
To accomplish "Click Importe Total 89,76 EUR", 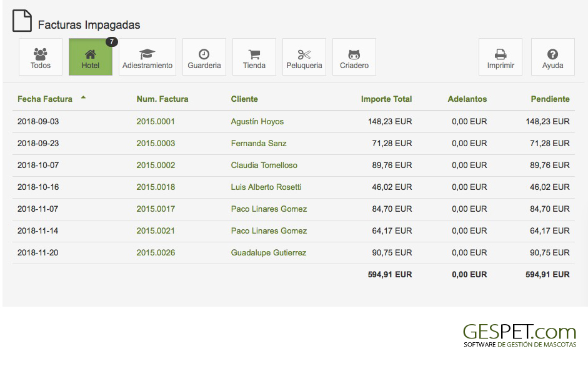I will (x=392, y=165).
